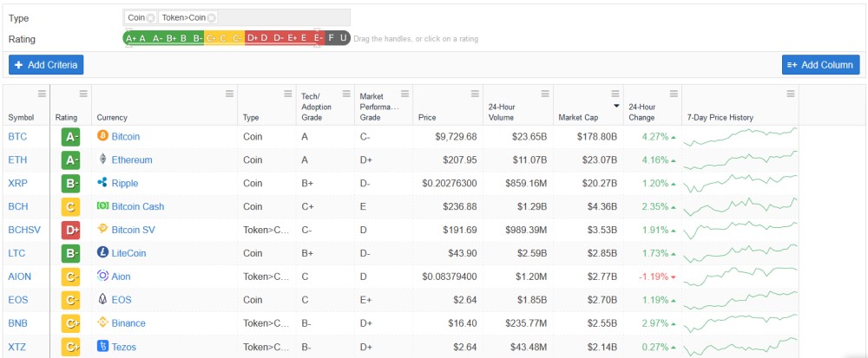Viewport: 868px width, 358px height.
Task: Open the Market Performance Grade column menu
Action: point(404,94)
